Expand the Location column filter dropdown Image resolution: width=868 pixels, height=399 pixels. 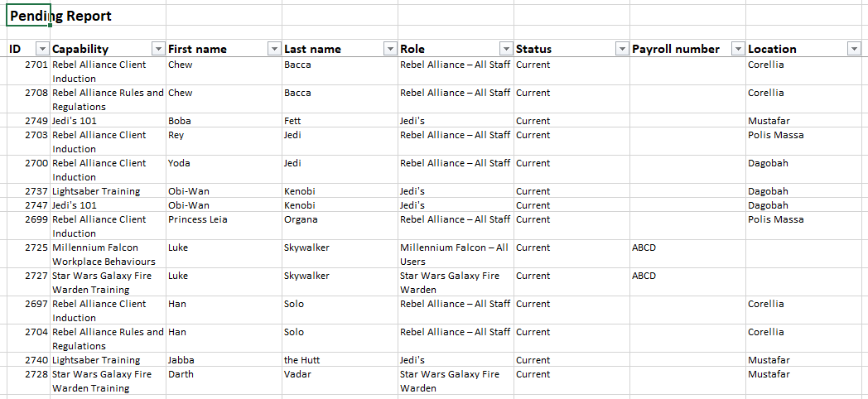[854, 49]
